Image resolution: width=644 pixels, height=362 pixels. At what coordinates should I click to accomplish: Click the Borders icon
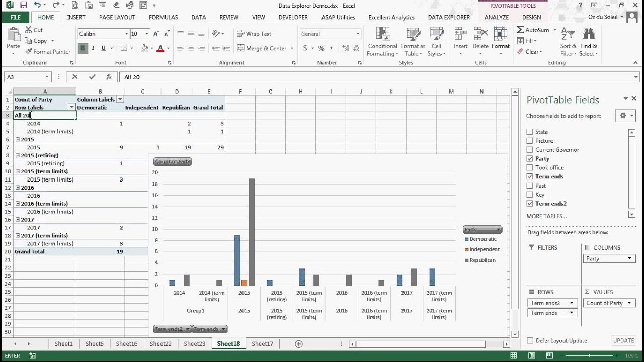point(123,48)
